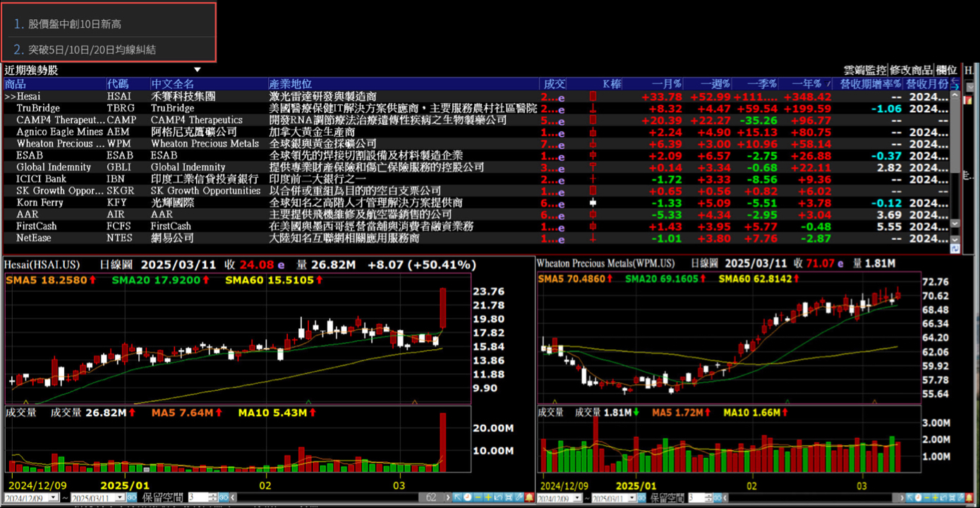980x508 pixels.
Task: Click the pen drawing icon in the Hesai chart toolbar
Action: (x=519, y=497)
